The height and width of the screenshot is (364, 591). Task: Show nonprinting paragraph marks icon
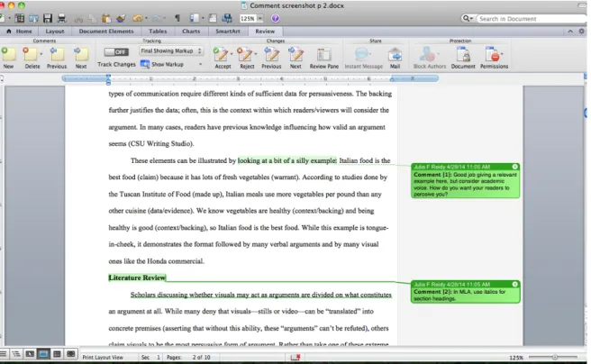[x=177, y=18]
